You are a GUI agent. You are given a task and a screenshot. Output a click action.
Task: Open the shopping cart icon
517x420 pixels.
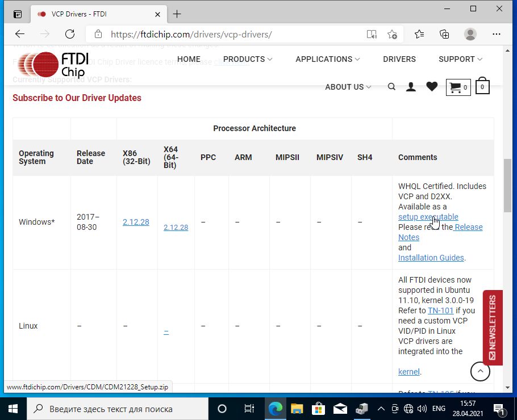(458, 87)
